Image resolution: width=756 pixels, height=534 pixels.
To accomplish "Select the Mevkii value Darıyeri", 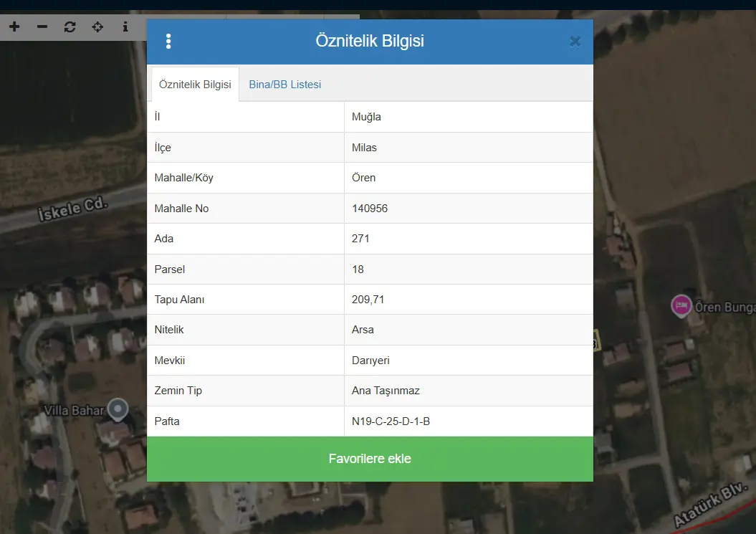I will click(x=370, y=361).
